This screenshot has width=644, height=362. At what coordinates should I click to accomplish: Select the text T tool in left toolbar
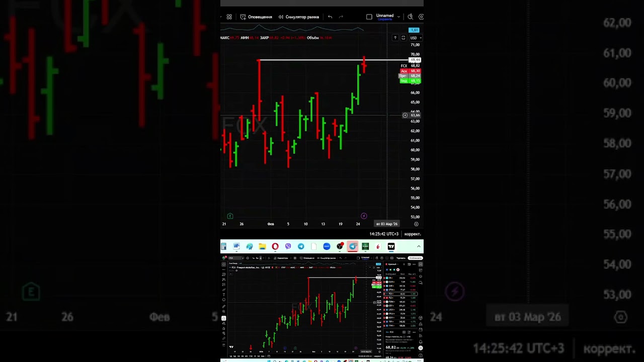click(x=224, y=295)
